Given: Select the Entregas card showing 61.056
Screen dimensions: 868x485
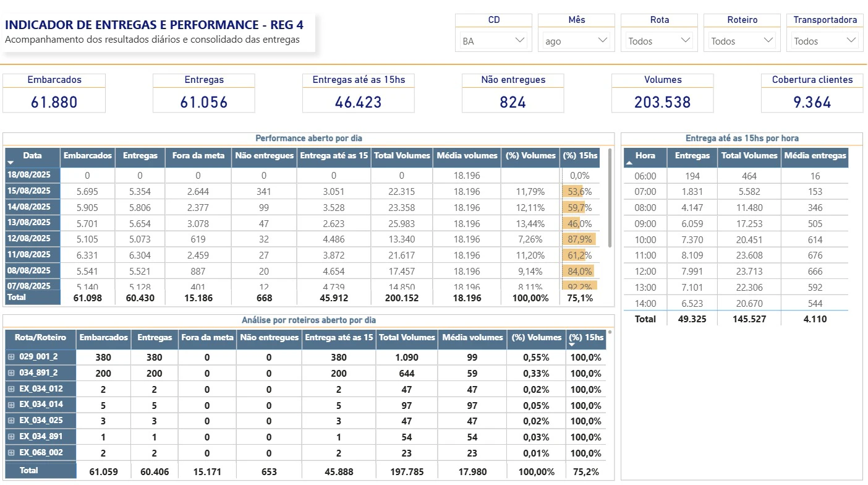Looking at the screenshot, I should 204,93.
